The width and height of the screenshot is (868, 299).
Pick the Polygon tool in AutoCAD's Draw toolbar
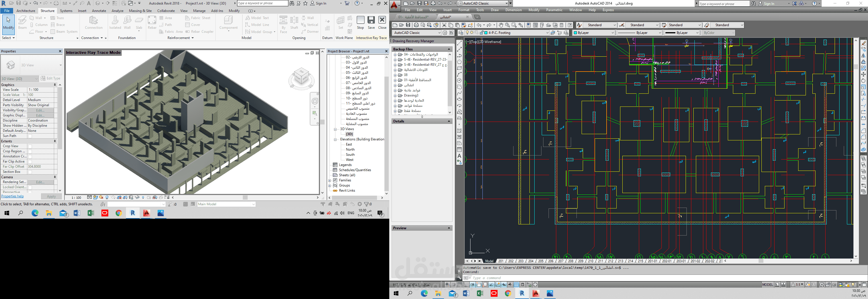(x=459, y=62)
